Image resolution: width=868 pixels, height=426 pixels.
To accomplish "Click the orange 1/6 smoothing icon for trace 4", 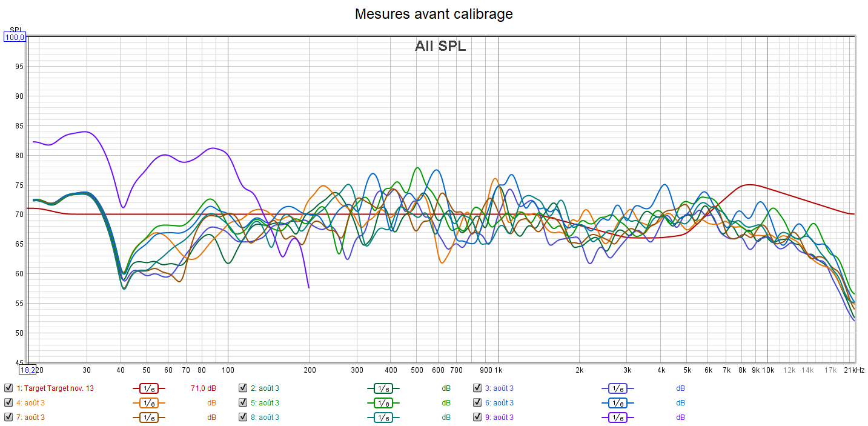I will coord(149,403).
